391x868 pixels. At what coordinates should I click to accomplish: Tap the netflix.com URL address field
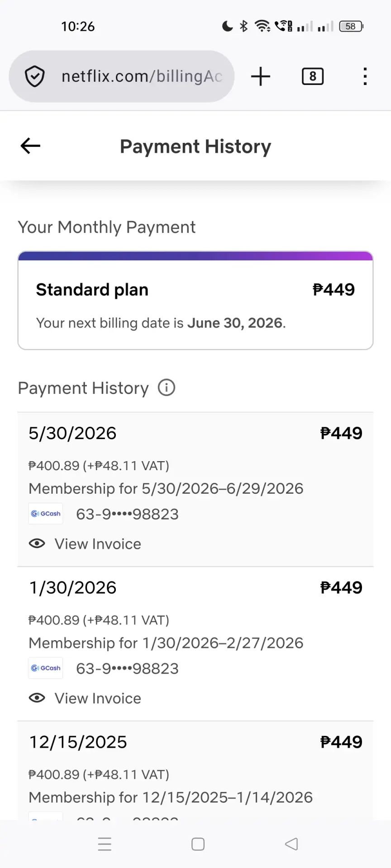coord(122,76)
